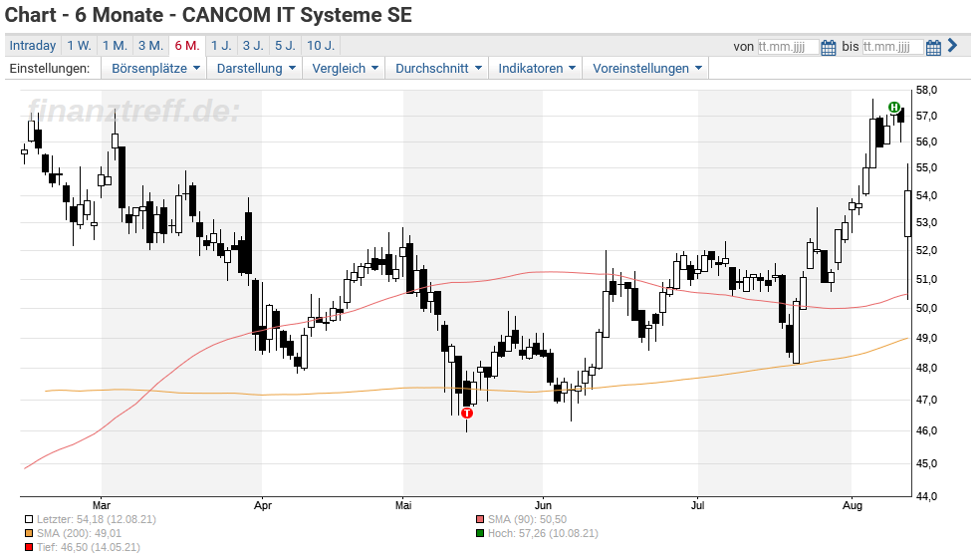This screenshot has height=559, width=980.
Task: Click the pink SMA (90) legend swatch
Action: click(x=480, y=519)
